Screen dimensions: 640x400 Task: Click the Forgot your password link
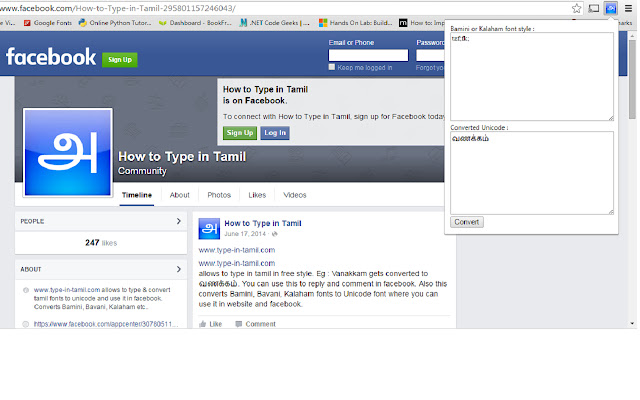tap(430, 68)
